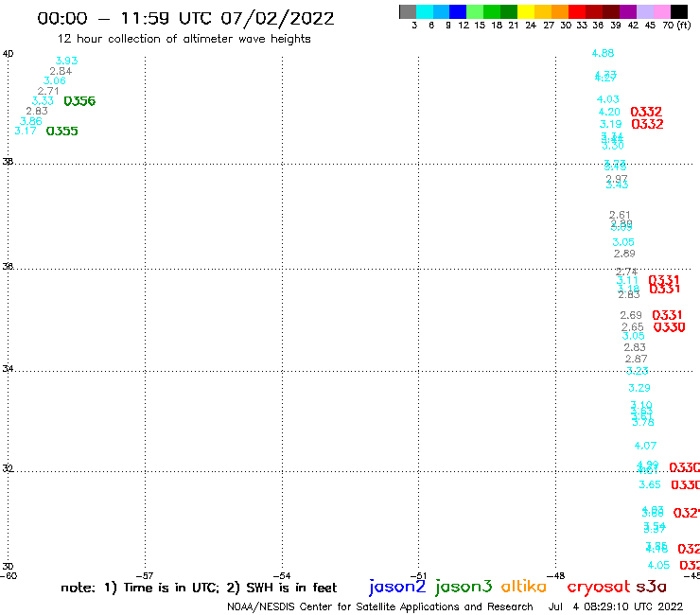
Task: Click the cyan swatch above label 6
Action: click(425, 11)
